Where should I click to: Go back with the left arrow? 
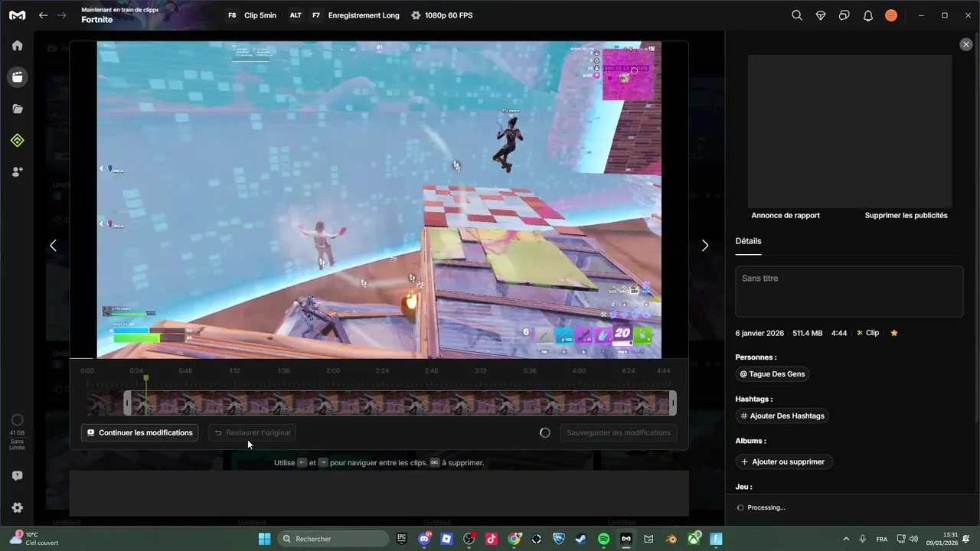tap(43, 15)
